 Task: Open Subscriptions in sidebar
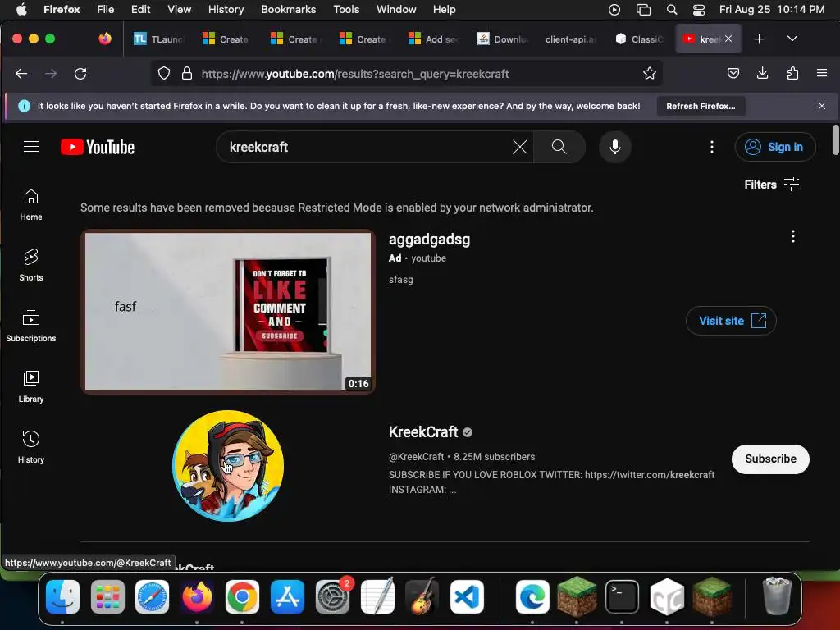31,326
